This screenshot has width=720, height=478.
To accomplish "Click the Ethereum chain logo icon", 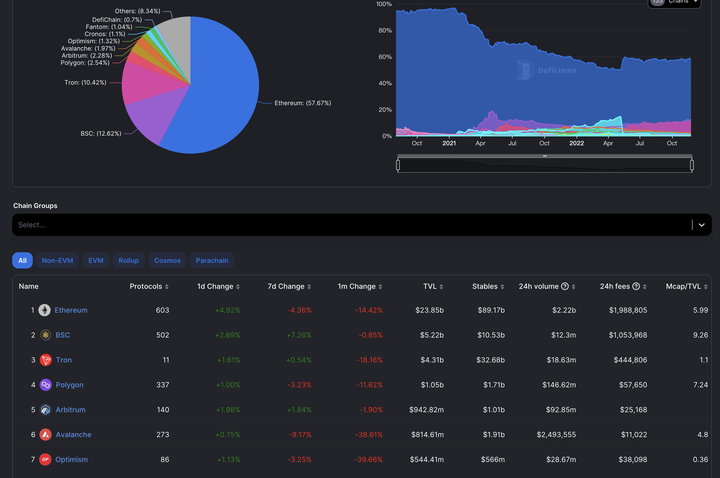I will [x=45, y=310].
